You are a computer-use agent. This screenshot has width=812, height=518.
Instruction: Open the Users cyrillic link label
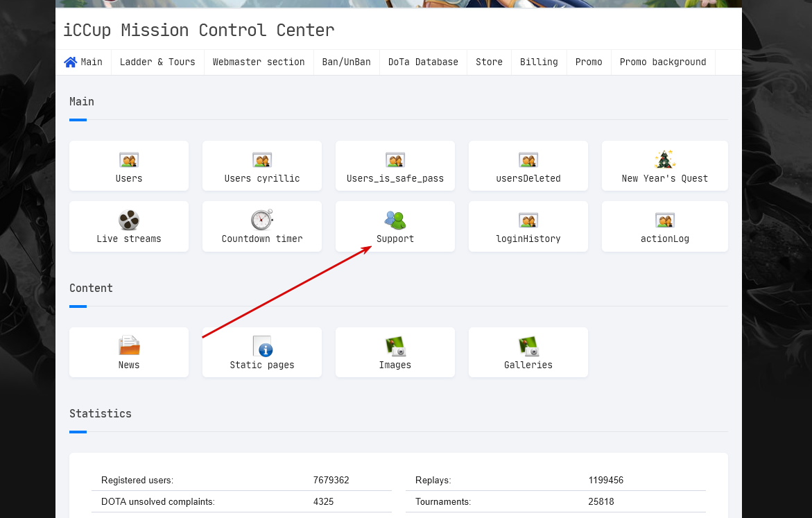pyautogui.click(x=262, y=178)
